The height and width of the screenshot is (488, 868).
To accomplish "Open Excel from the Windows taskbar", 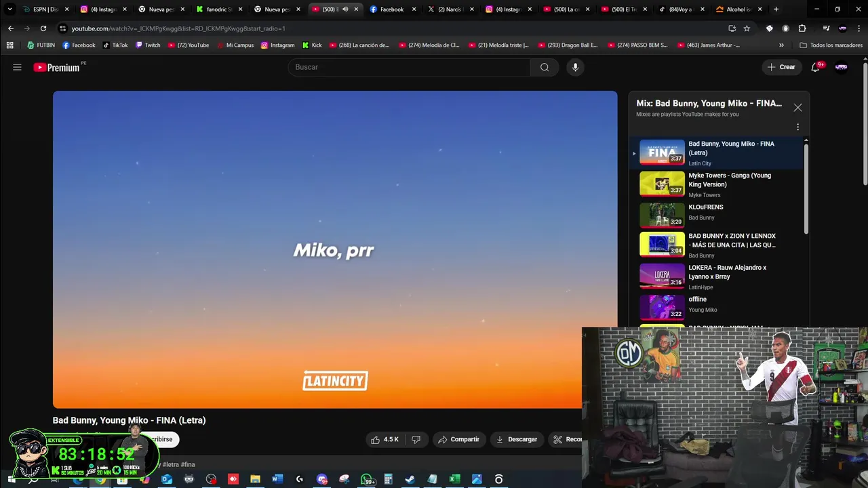I will pos(454,479).
